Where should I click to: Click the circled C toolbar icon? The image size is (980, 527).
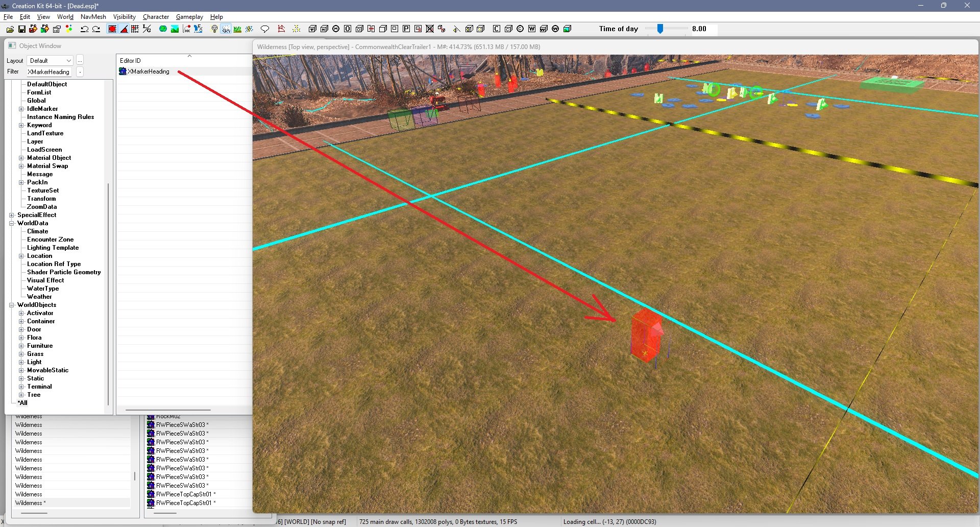[520, 29]
